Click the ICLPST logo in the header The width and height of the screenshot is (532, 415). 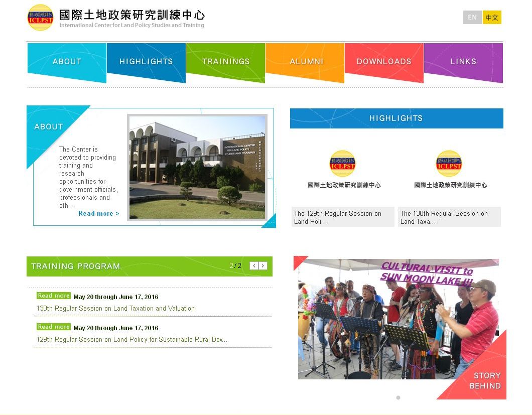pos(40,18)
